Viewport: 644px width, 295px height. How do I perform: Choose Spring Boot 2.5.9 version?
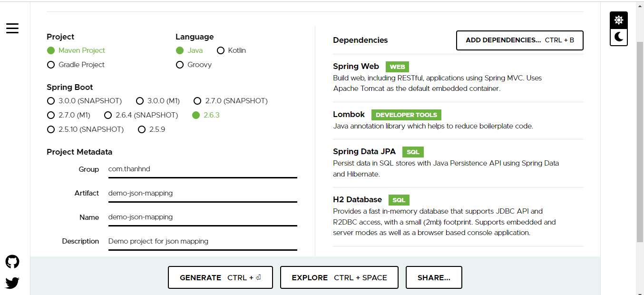coord(142,129)
